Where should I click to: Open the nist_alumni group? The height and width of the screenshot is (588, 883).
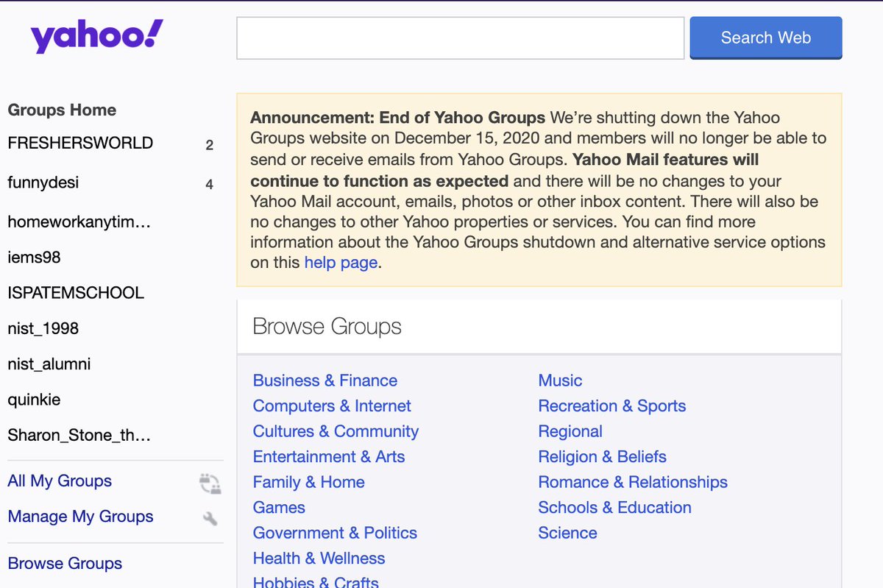tap(49, 364)
